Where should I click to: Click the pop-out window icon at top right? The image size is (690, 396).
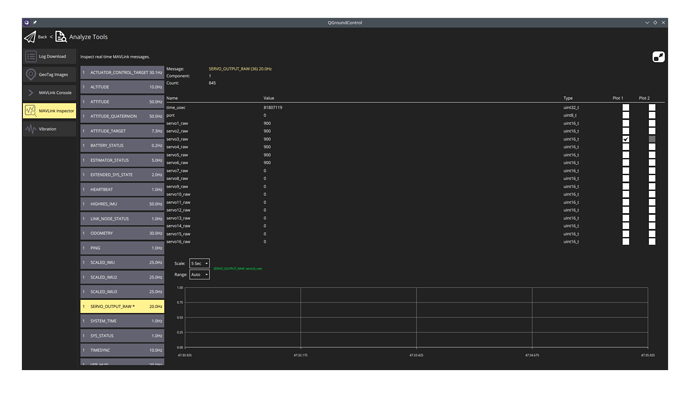click(x=658, y=57)
